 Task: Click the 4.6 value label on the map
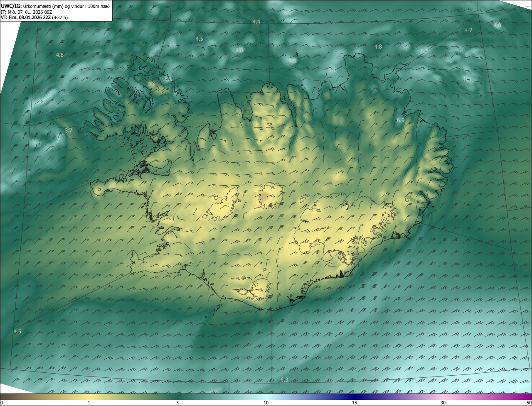pos(60,55)
